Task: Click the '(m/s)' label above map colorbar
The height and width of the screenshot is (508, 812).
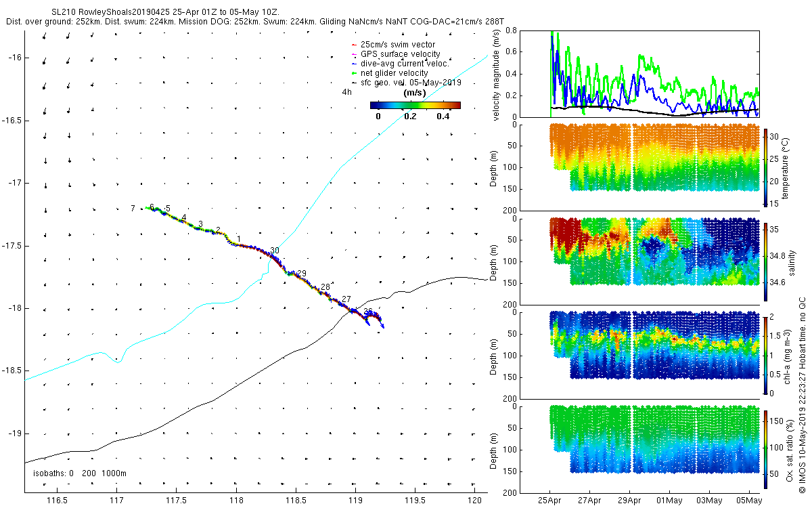Action: click(413, 91)
